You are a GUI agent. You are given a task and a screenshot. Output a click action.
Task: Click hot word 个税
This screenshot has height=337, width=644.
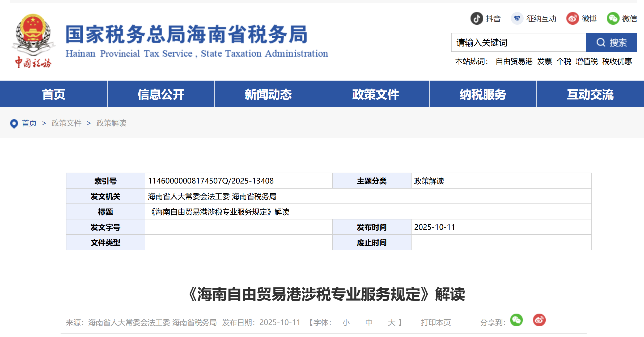click(564, 61)
